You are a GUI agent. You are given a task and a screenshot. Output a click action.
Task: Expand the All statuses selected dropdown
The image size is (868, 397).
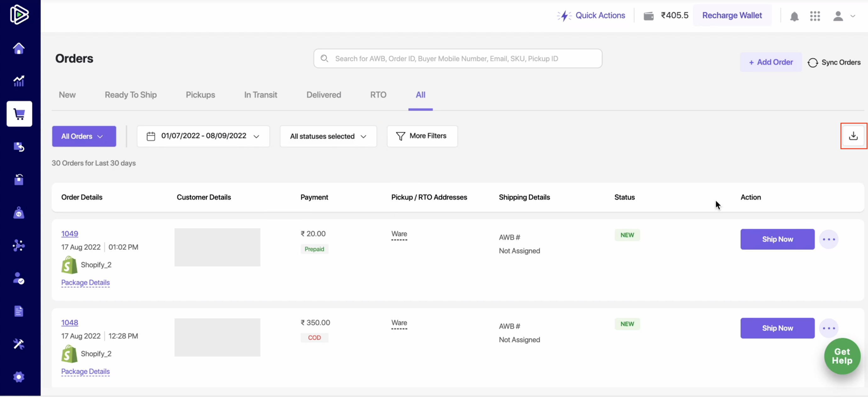(x=328, y=136)
